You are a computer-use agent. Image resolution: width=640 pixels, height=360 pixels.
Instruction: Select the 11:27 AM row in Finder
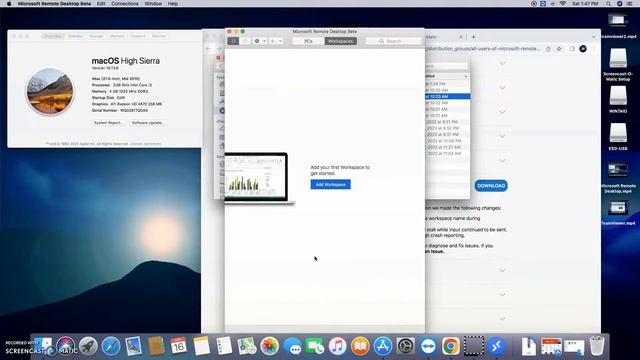point(447,147)
